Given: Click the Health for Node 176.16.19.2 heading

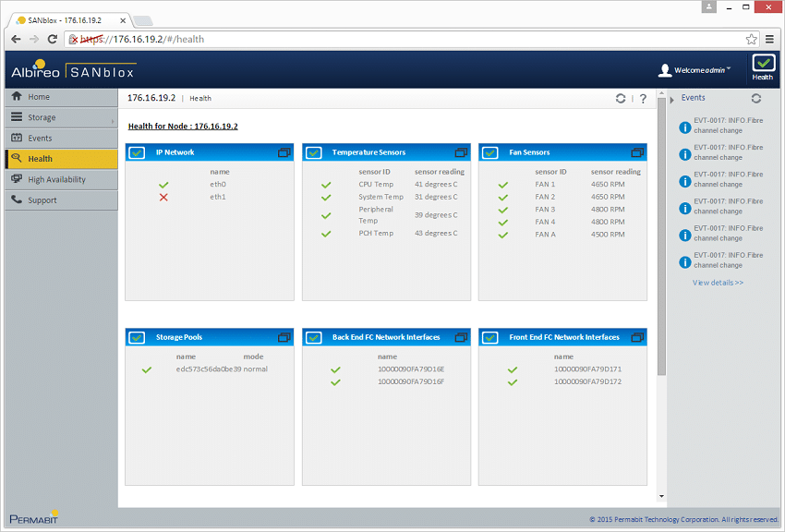Looking at the screenshot, I should pyautogui.click(x=183, y=127).
